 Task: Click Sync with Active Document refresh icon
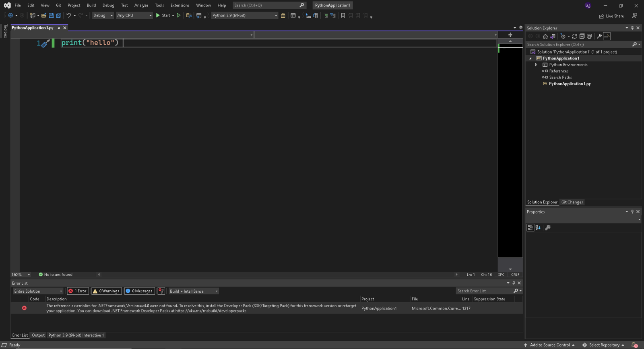tap(574, 36)
